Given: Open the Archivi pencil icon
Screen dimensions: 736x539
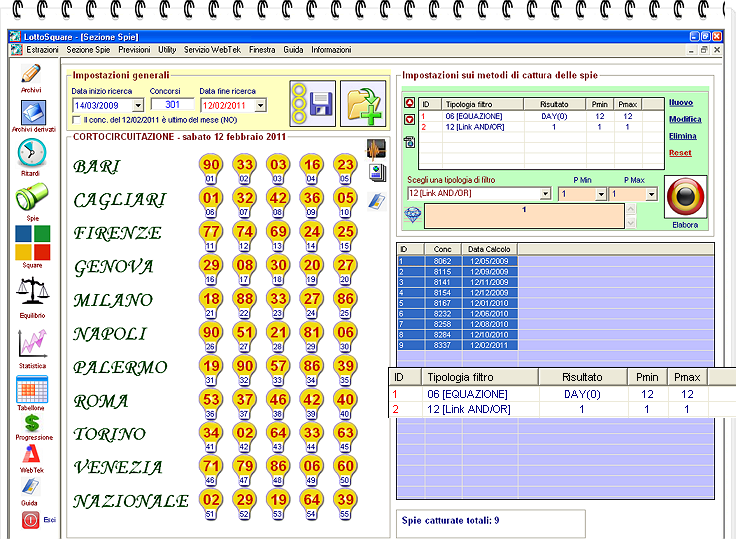Looking at the screenshot, I should pos(31,74).
